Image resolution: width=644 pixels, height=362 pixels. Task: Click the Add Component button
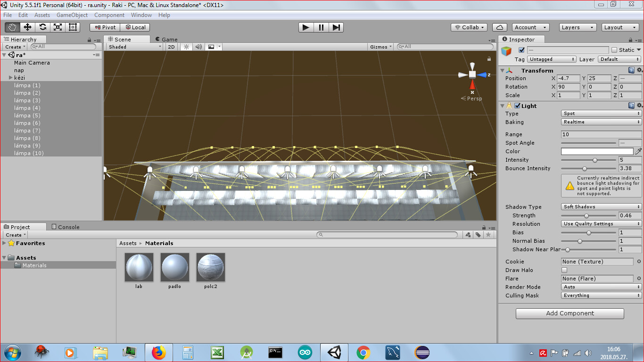(x=570, y=313)
